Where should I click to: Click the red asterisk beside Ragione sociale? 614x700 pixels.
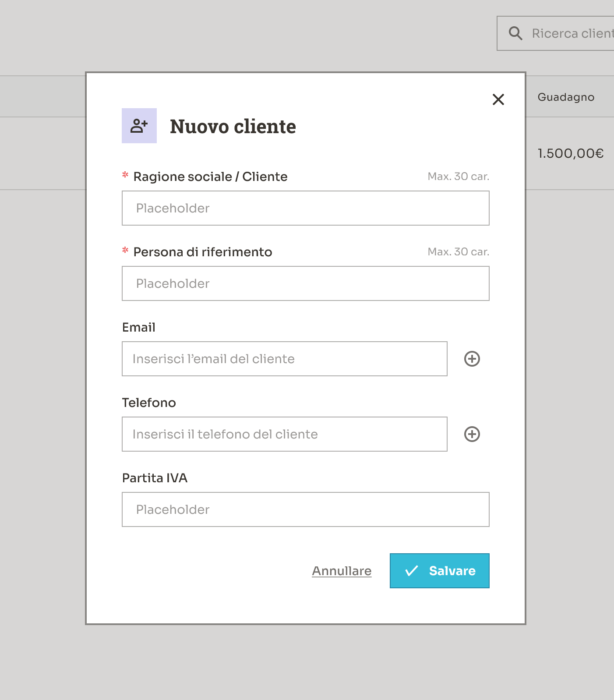[125, 175]
